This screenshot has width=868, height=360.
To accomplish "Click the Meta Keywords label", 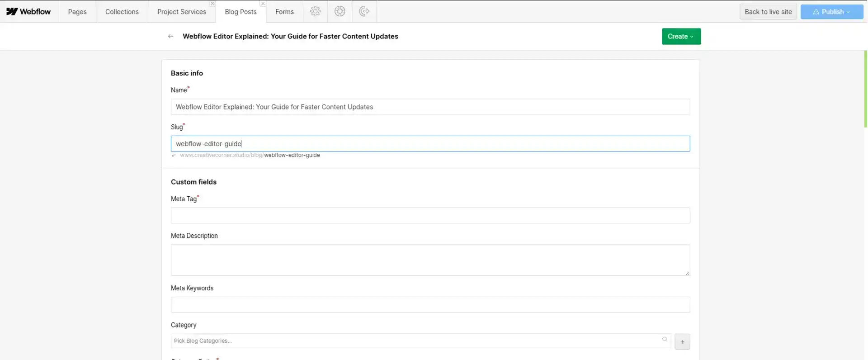I will coord(192,288).
